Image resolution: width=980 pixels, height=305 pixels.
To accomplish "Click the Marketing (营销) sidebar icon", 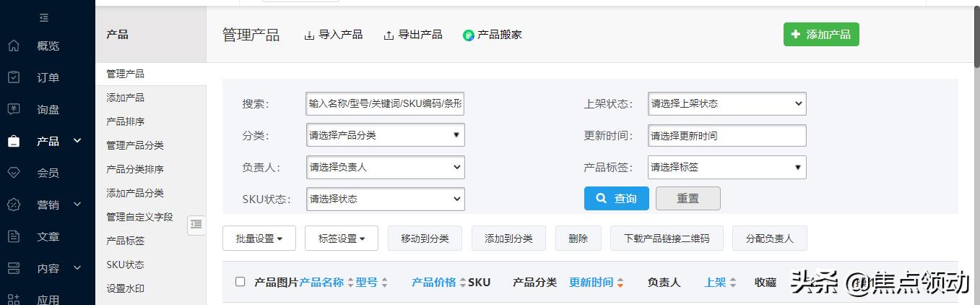I will tap(14, 205).
